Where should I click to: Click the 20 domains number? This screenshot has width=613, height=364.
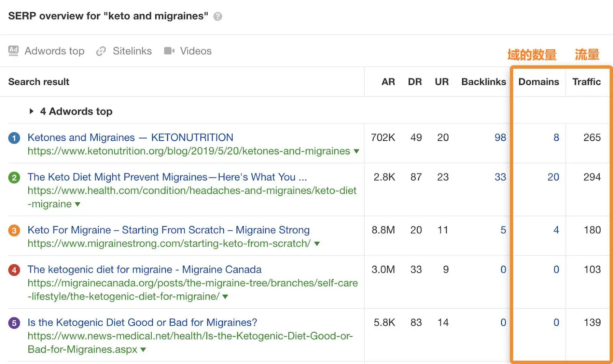point(553,177)
